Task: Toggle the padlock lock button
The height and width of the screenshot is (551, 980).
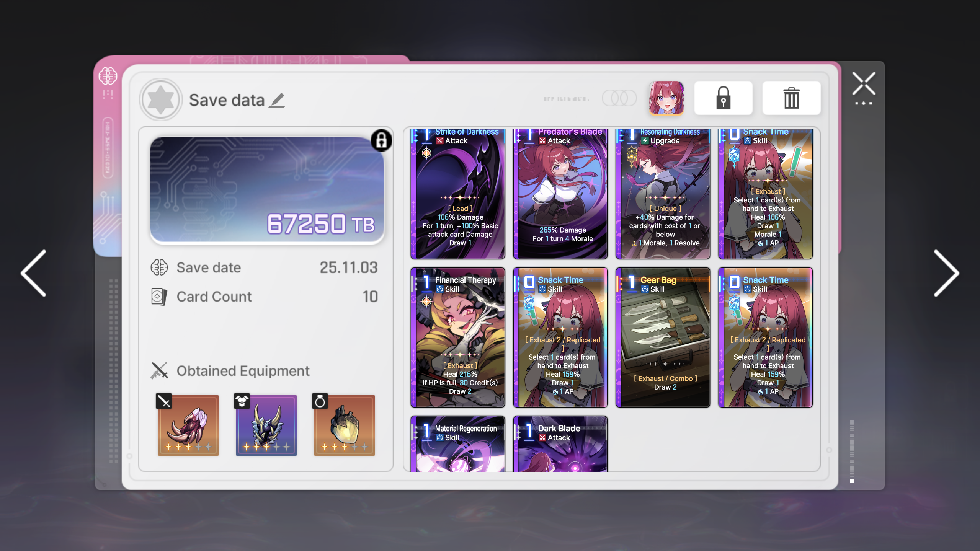Action: [x=723, y=98]
